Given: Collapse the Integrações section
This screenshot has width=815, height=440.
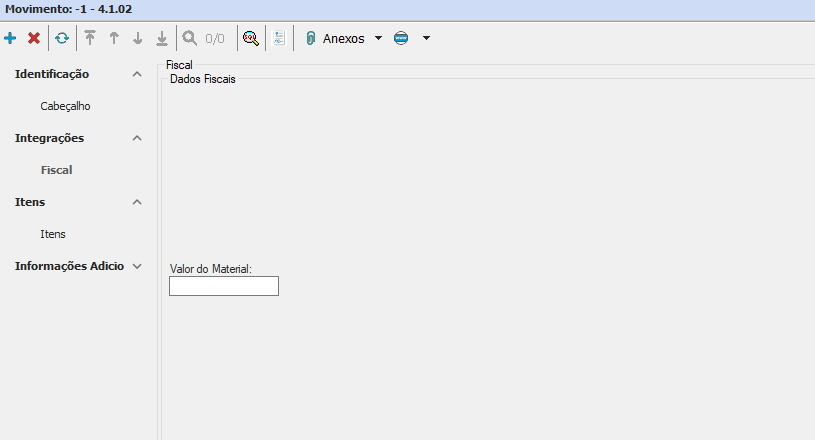Looking at the screenshot, I should [137, 138].
